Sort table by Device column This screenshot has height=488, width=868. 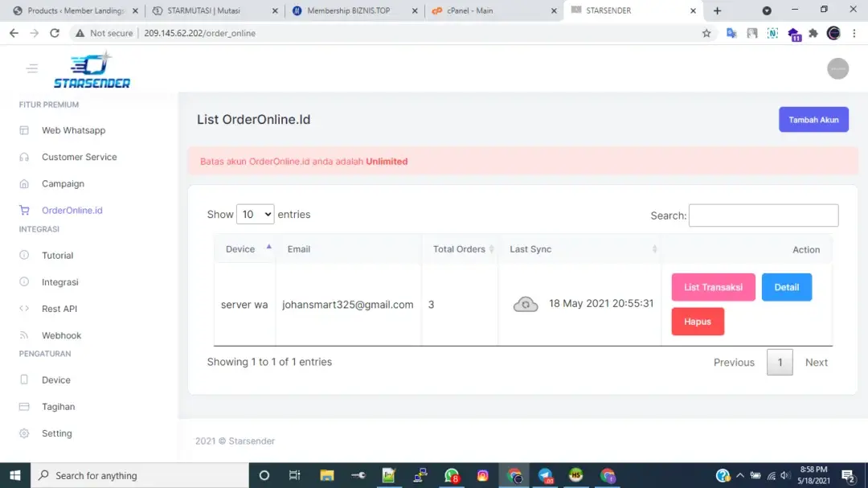(244, 249)
